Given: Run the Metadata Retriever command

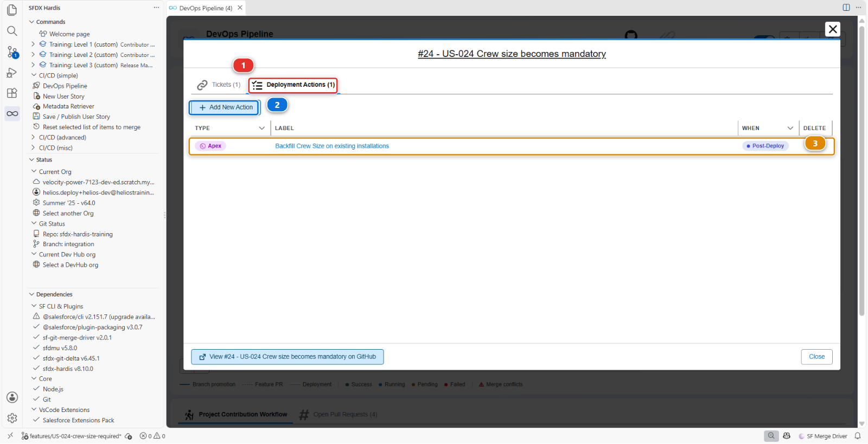Looking at the screenshot, I should point(68,106).
